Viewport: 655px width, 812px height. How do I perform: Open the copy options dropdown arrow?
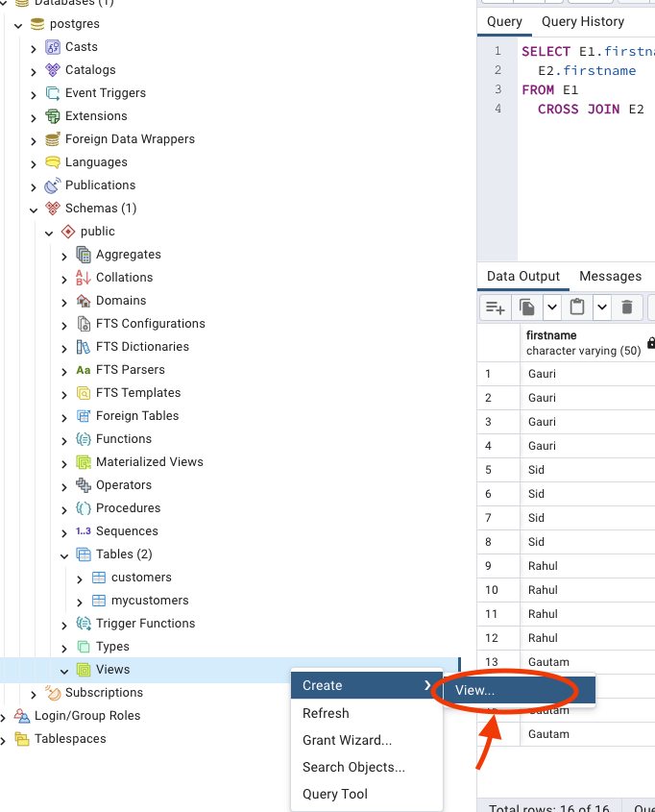point(552,308)
